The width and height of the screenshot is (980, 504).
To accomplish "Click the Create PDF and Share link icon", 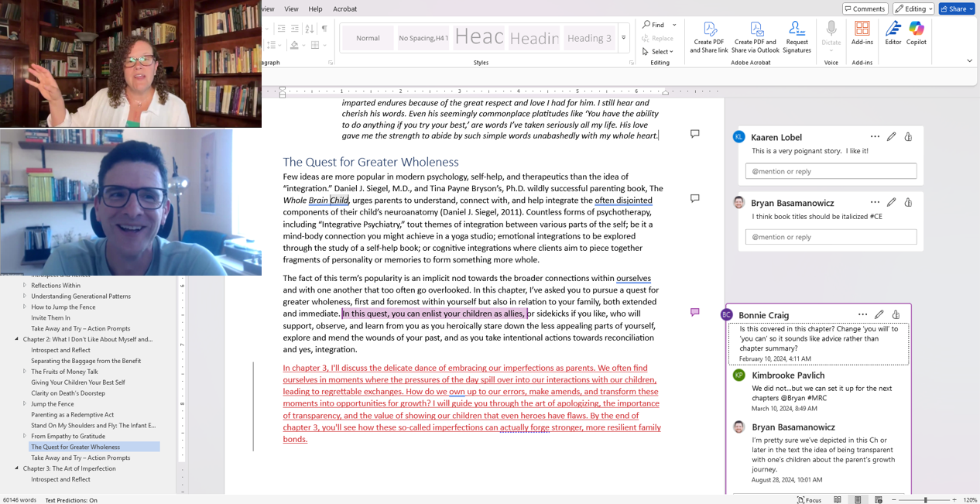I will (709, 29).
